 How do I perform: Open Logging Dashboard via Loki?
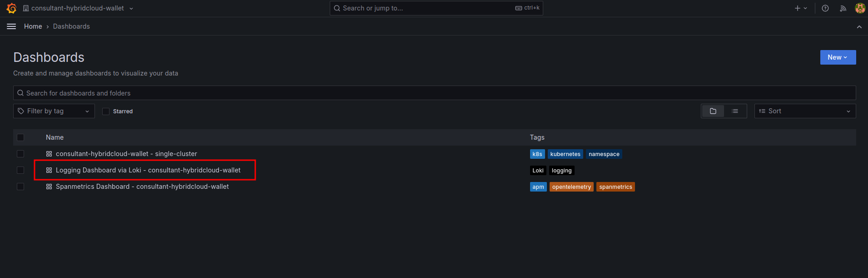click(148, 170)
